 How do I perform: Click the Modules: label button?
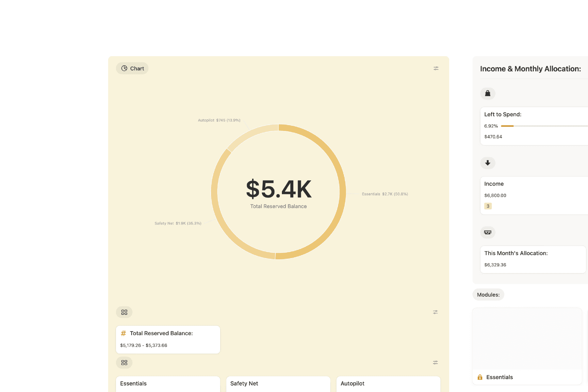(x=488, y=295)
